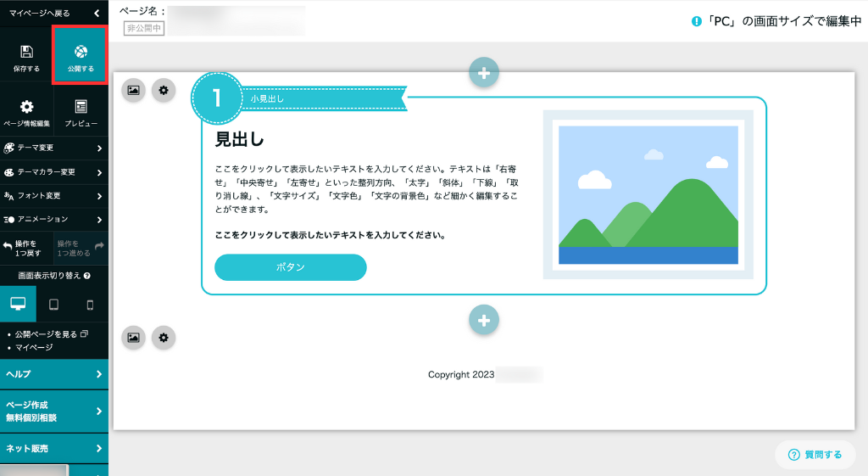Switch to tablet screen view

(53, 305)
